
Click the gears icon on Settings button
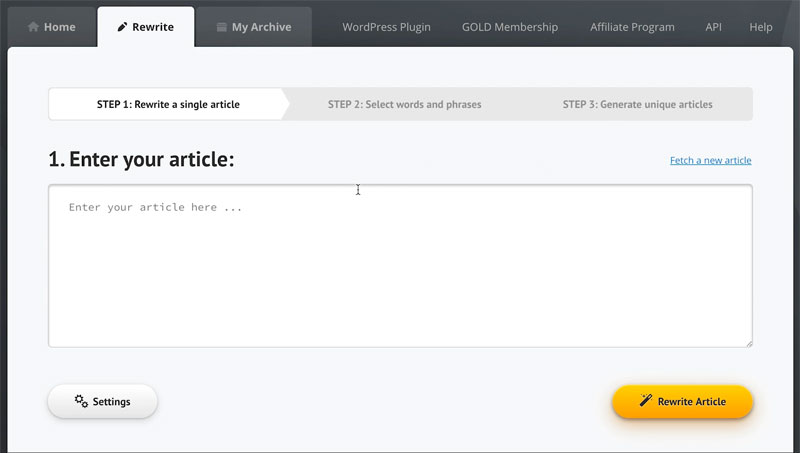81,400
